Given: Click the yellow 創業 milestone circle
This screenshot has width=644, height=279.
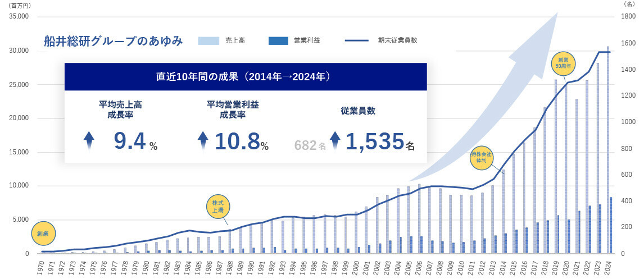Looking at the screenshot, I should coord(43,233).
